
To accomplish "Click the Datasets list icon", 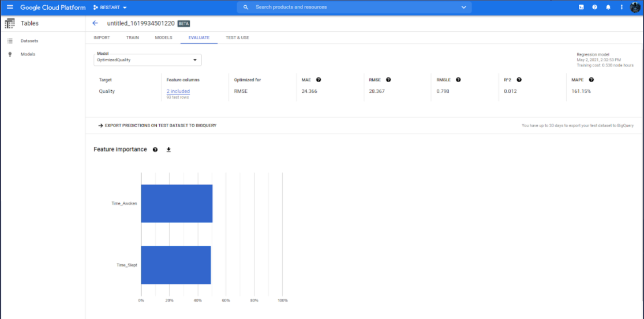I will 10,41.
